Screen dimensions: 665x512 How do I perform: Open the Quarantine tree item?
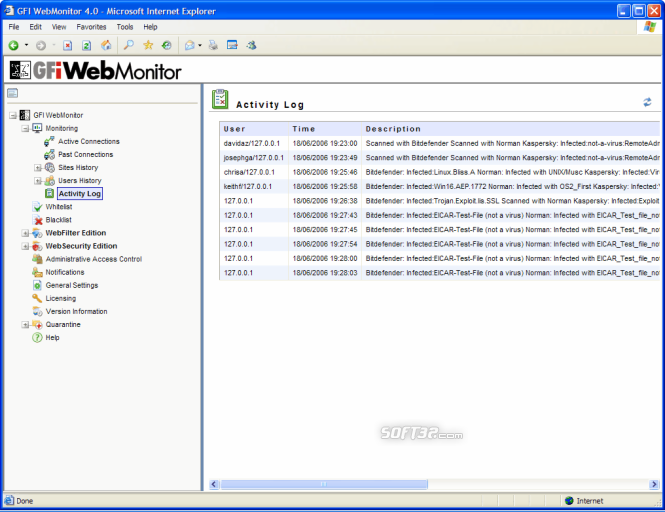(x=63, y=325)
